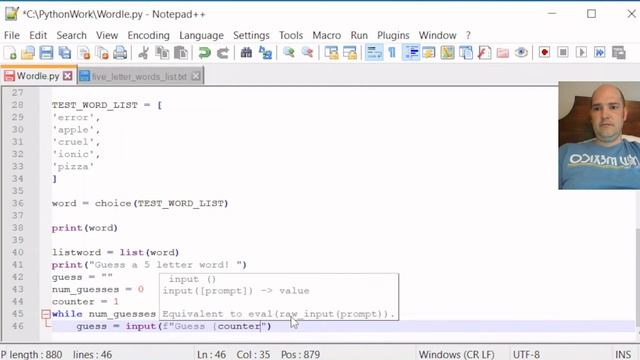Undo the last edit via green arrow

(204, 53)
